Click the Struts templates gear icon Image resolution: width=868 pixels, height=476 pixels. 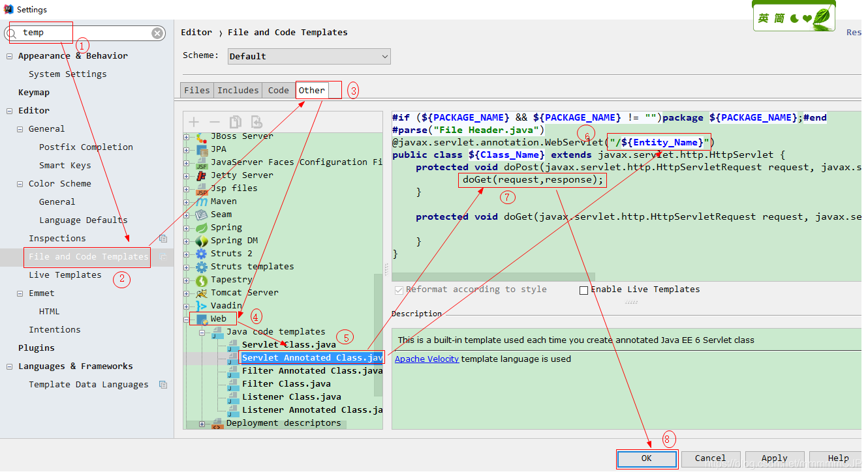pos(202,267)
